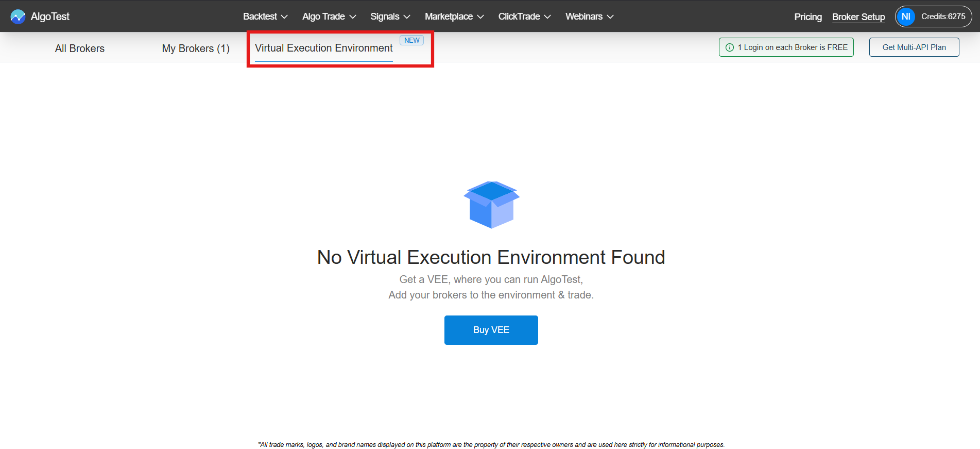Expand the Signals menu
Image resolution: width=980 pixels, height=449 pixels.
tap(390, 16)
